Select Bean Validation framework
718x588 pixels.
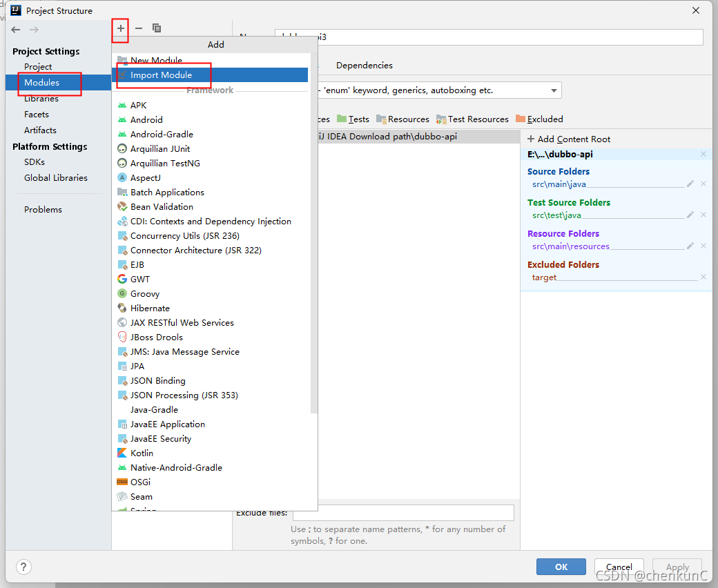coord(210,207)
